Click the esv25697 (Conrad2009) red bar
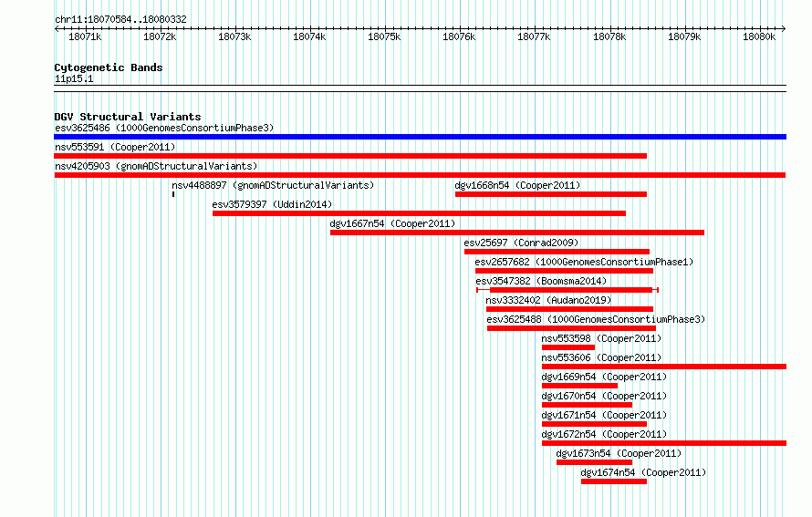This screenshot has width=812, height=517. point(557,252)
